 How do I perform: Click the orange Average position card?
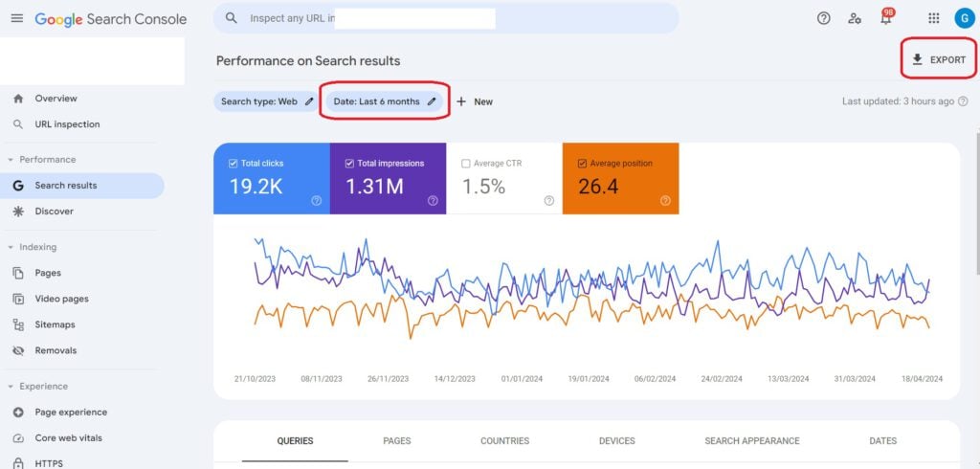click(620, 179)
